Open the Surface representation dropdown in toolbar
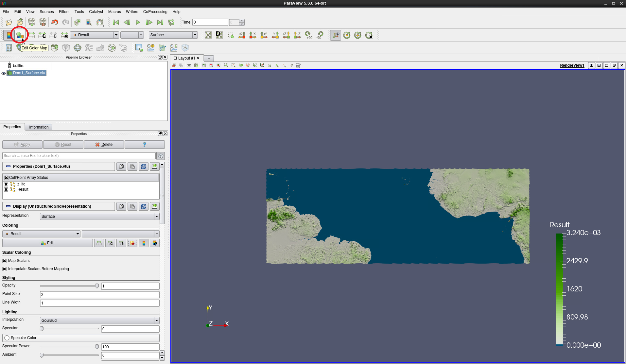This screenshot has height=364, width=626. [173, 35]
